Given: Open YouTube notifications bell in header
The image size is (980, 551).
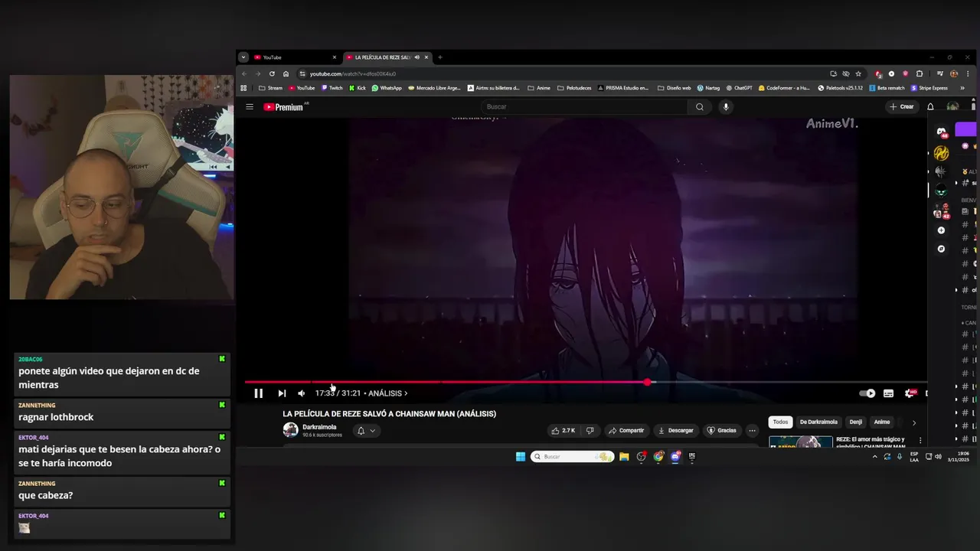Looking at the screenshot, I should pyautogui.click(x=930, y=107).
